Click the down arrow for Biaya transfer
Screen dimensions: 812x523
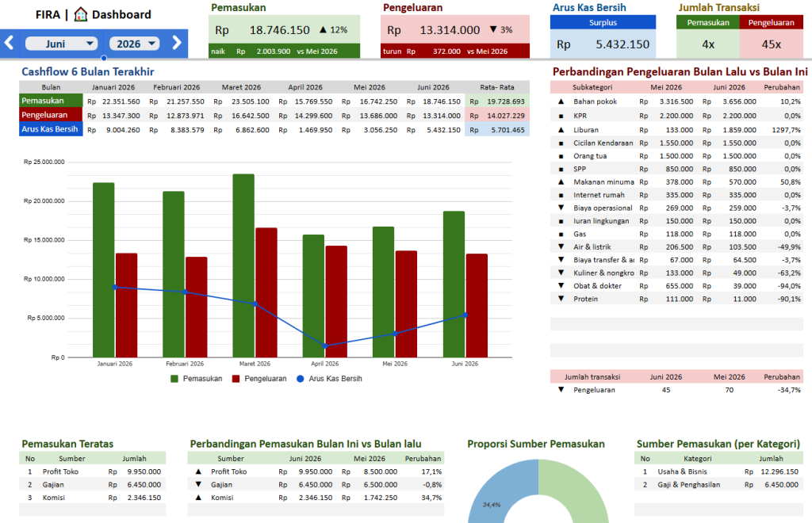(x=561, y=260)
